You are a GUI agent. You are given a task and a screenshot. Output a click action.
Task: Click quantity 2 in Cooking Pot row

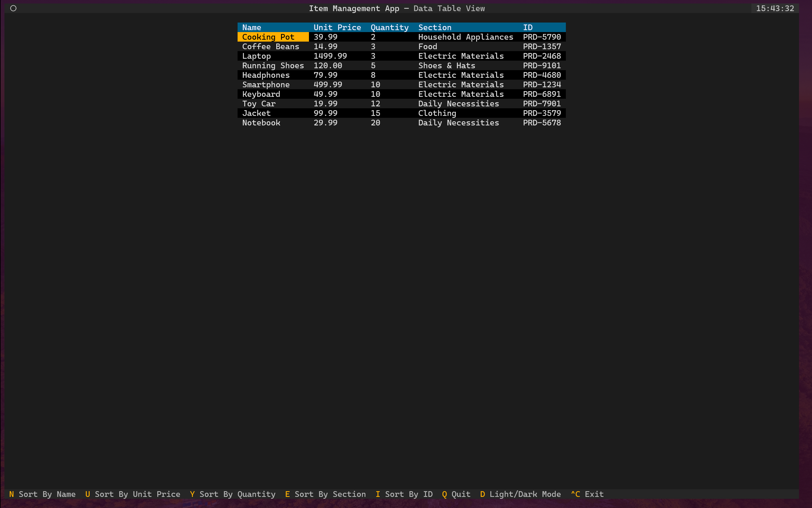[x=390, y=37]
